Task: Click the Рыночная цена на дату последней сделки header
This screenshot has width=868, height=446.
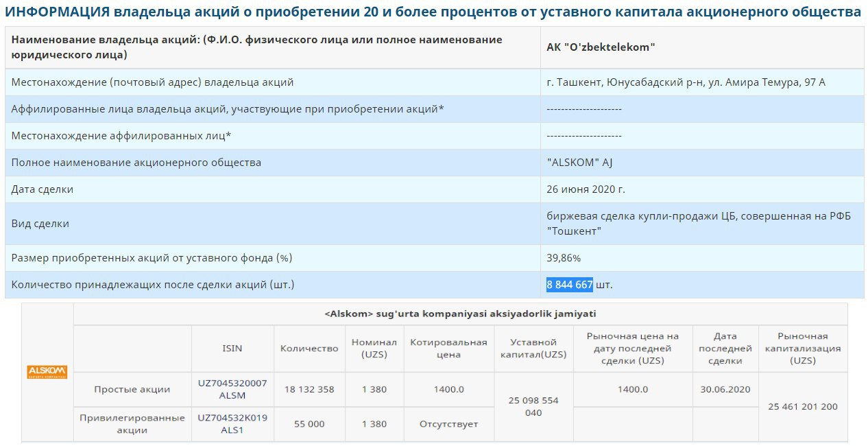Action: click(x=633, y=349)
